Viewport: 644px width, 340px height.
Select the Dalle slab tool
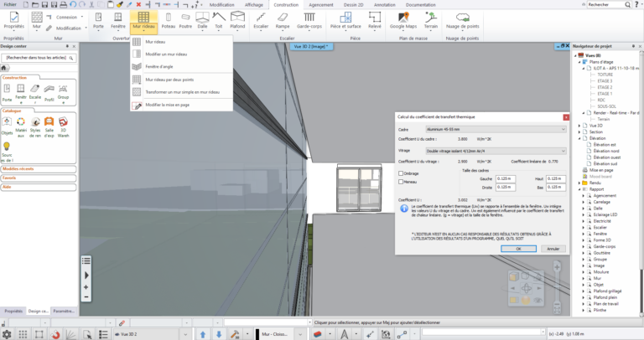click(x=202, y=20)
